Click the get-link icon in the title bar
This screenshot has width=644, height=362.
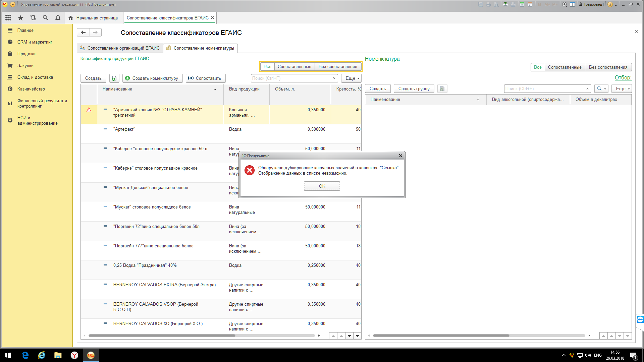tap(505, 4)
